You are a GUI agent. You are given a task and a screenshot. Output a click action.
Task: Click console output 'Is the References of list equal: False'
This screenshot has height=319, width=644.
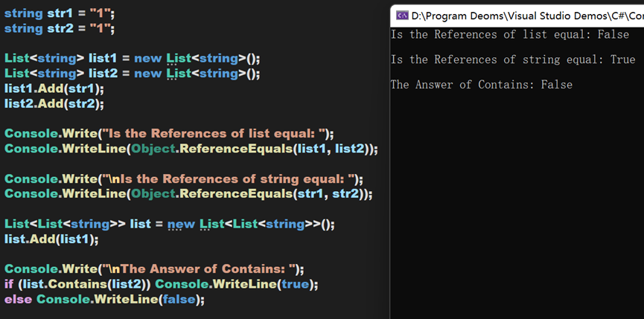click(x=509, y=35)
